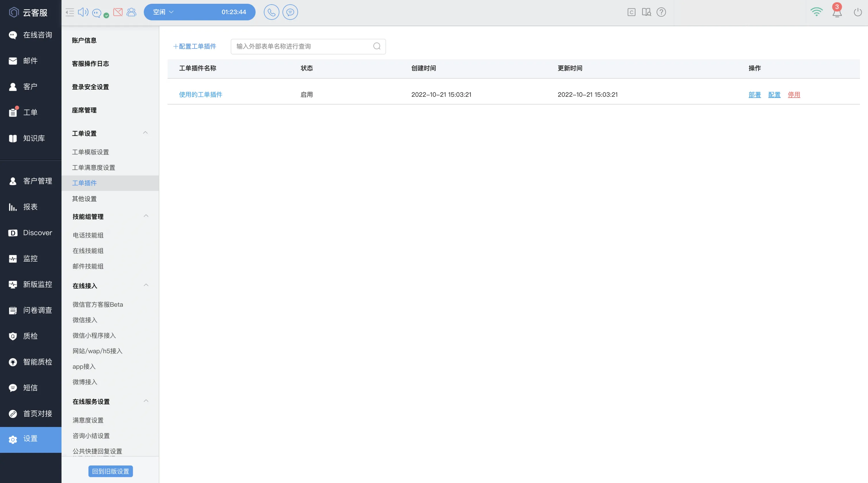
Task: Toggle the speaker sound icon
Action: (83, 12)
